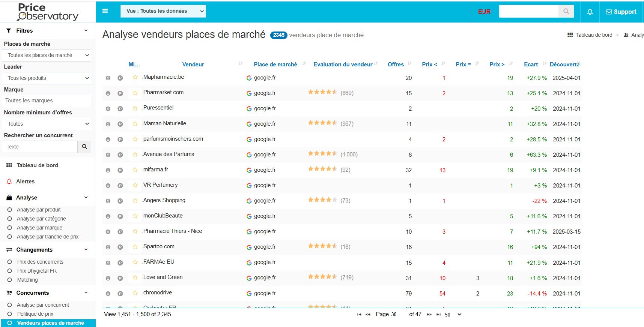Click the Toutes les marques input
This screenshot has height=327, width=644.
[47, 101]
